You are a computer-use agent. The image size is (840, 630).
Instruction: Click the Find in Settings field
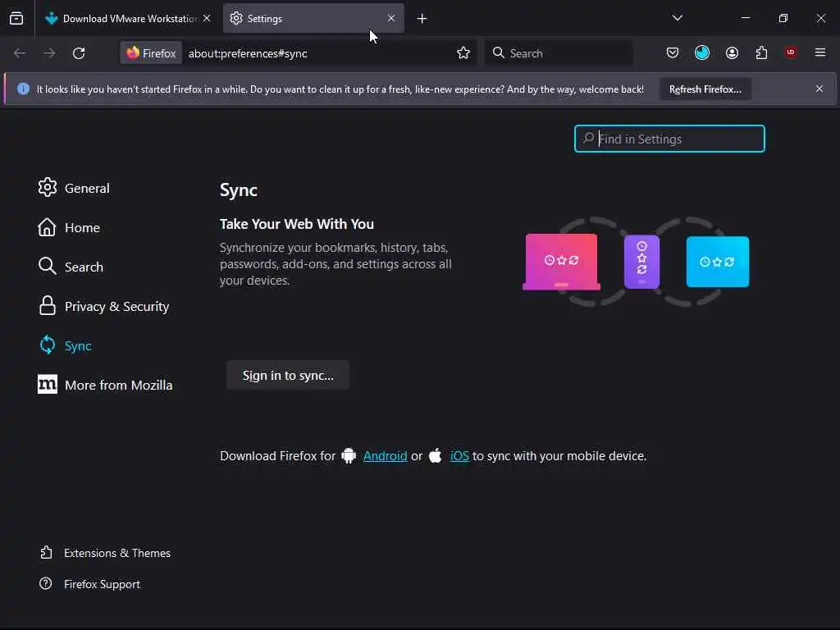point(669,139)
